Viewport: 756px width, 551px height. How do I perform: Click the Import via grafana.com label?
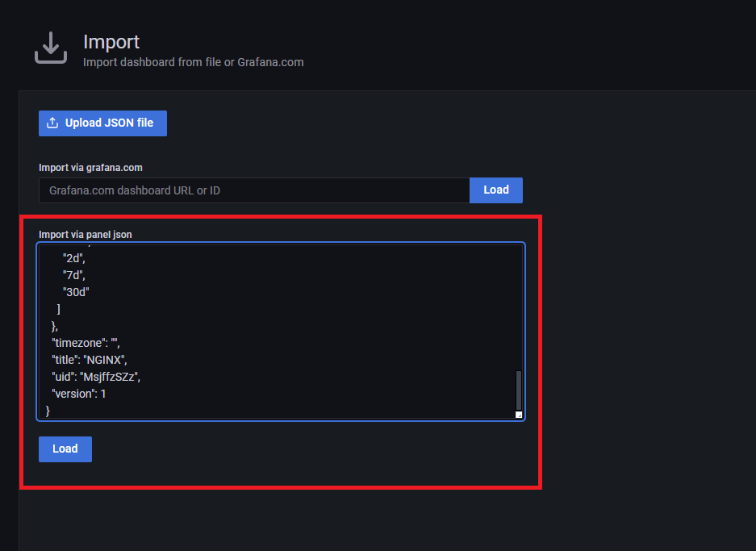(x=90, y=168)
